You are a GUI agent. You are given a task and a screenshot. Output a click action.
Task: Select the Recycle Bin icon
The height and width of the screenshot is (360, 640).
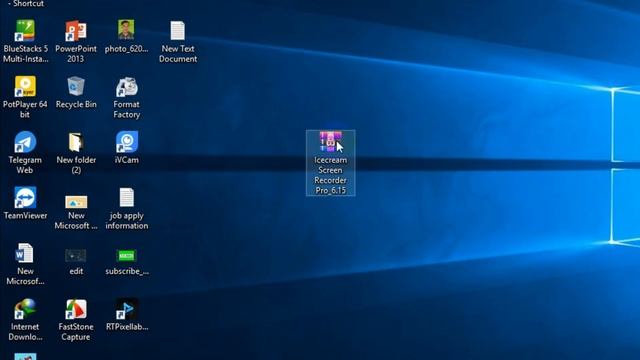coord(76,86)
